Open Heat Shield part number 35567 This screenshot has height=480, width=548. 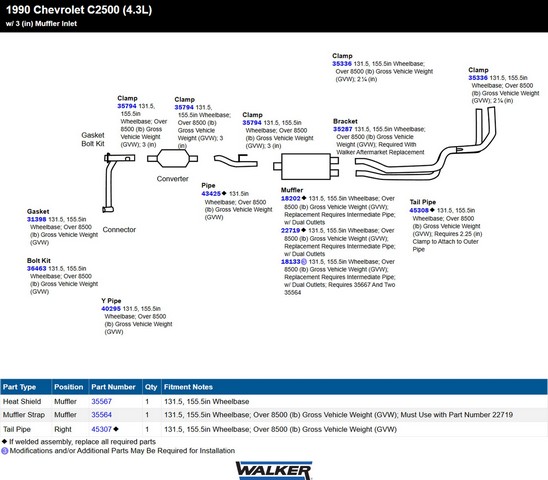(101, 401)
